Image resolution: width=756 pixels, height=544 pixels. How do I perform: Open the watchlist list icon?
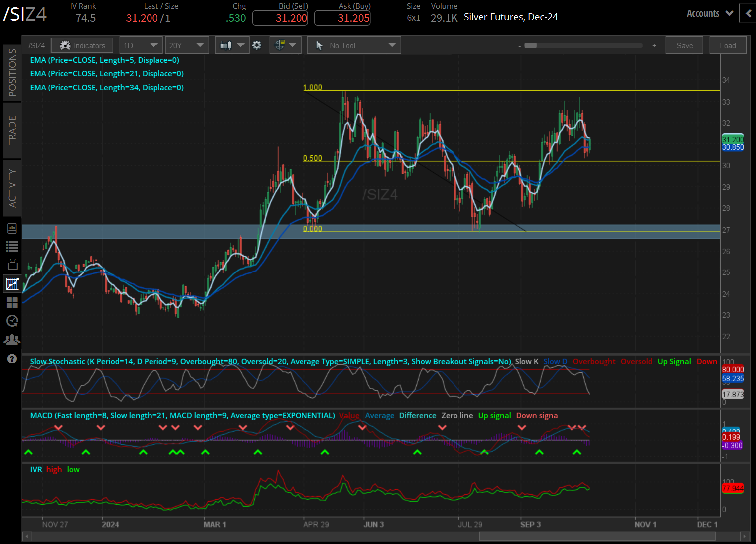tap(12, 246)
